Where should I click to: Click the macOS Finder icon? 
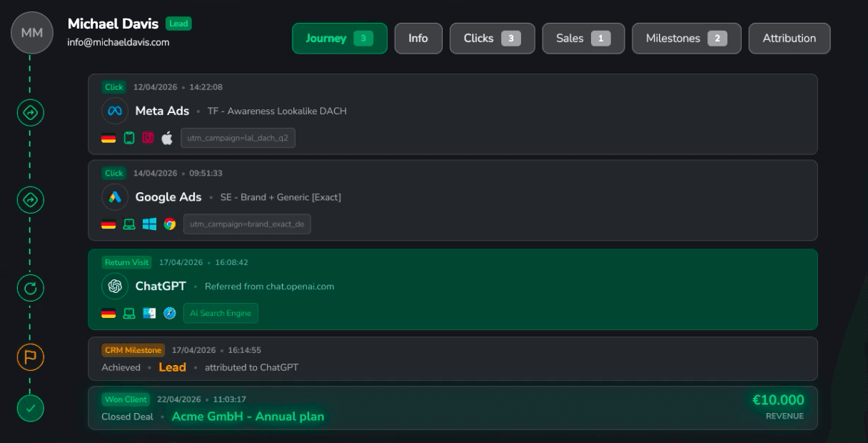point(149,313)
